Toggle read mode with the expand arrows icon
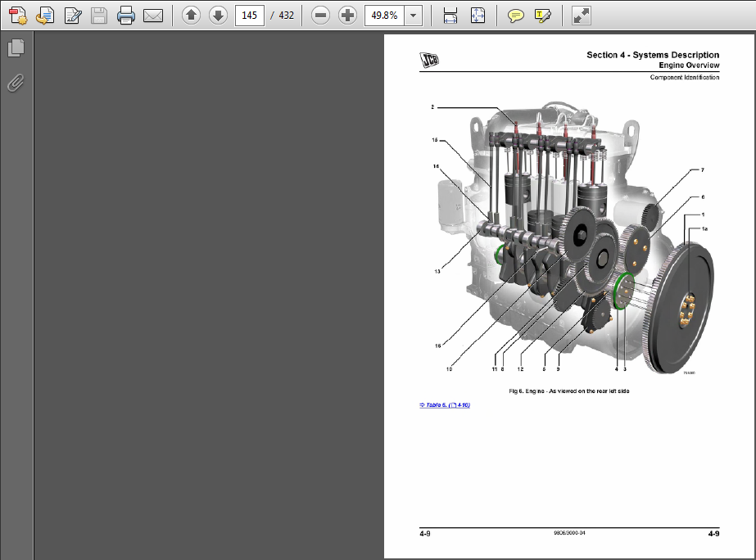Image resolution: width=756 pixels, height=560 pixels. tap(581, 15)
